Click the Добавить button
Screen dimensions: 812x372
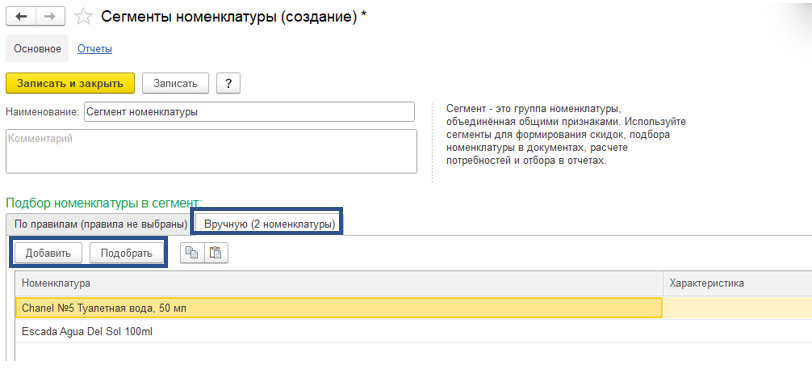(48, 253)
